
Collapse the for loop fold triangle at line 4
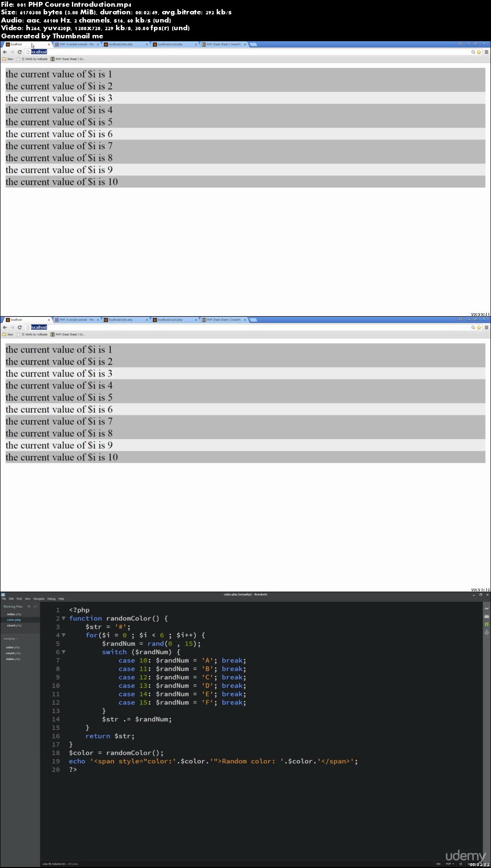pos(63,635)
